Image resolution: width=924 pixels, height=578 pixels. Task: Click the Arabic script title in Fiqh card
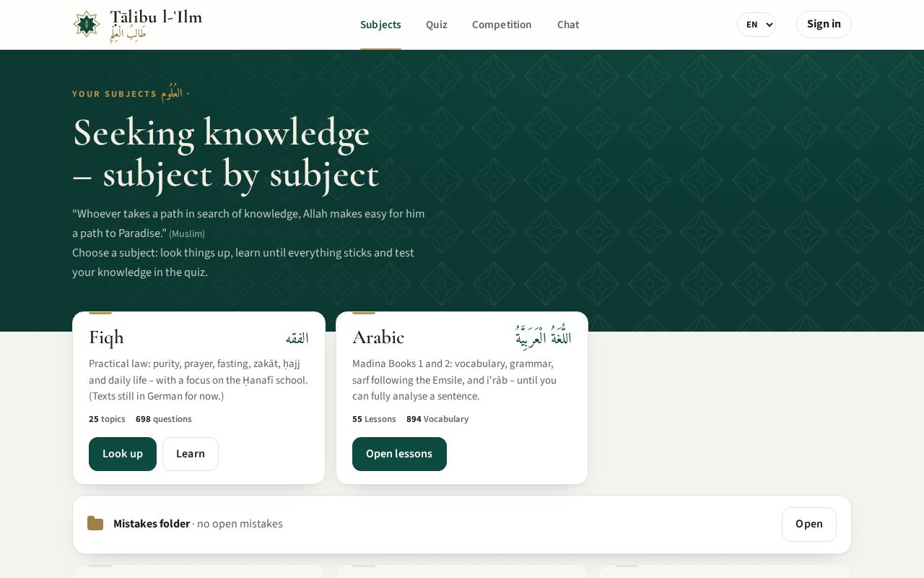(297, 338)
